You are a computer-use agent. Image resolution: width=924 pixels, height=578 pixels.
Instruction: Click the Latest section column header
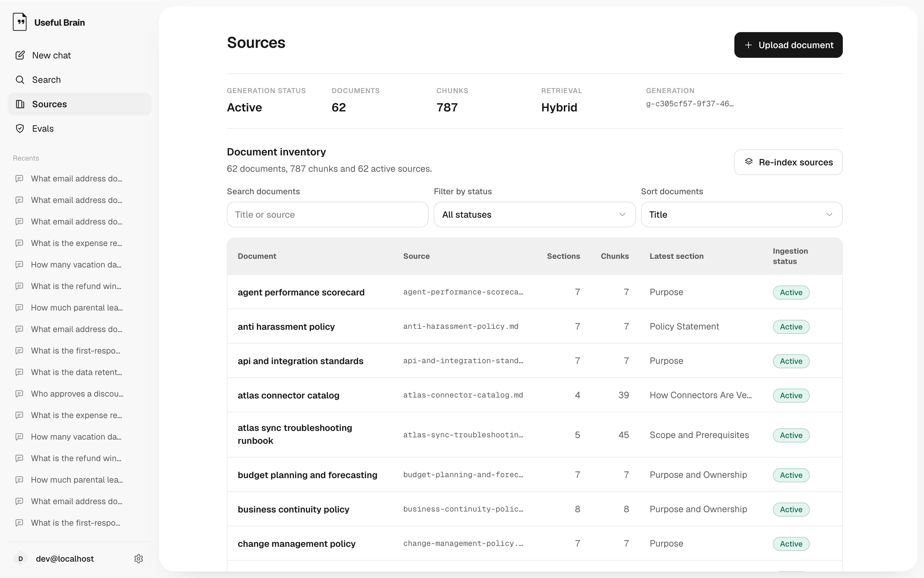coord(677,256)
